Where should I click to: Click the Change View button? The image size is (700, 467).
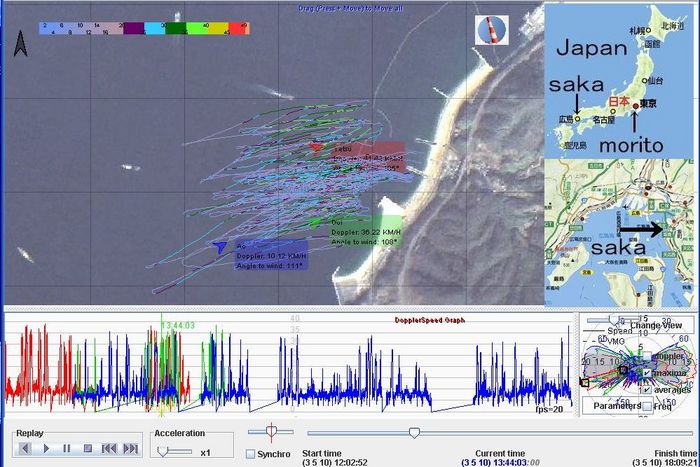(655, 325)
